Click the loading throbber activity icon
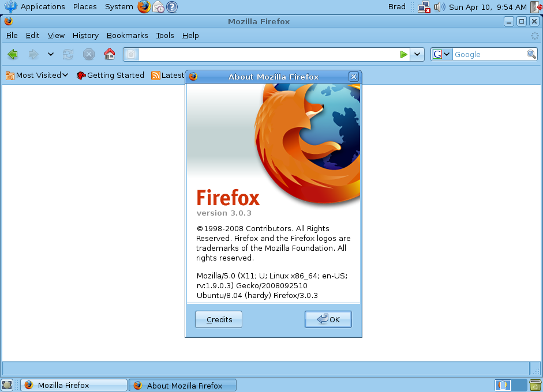Image resolution: width=543 pixels, height=392 pixels. 535,36
